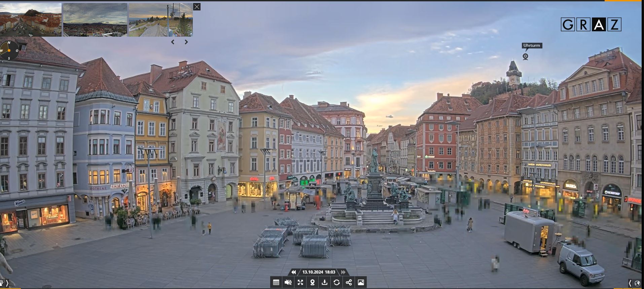This screenshot has height=289, width=644.
Task: Step back to the previous image time
Action: click(293, 272)
